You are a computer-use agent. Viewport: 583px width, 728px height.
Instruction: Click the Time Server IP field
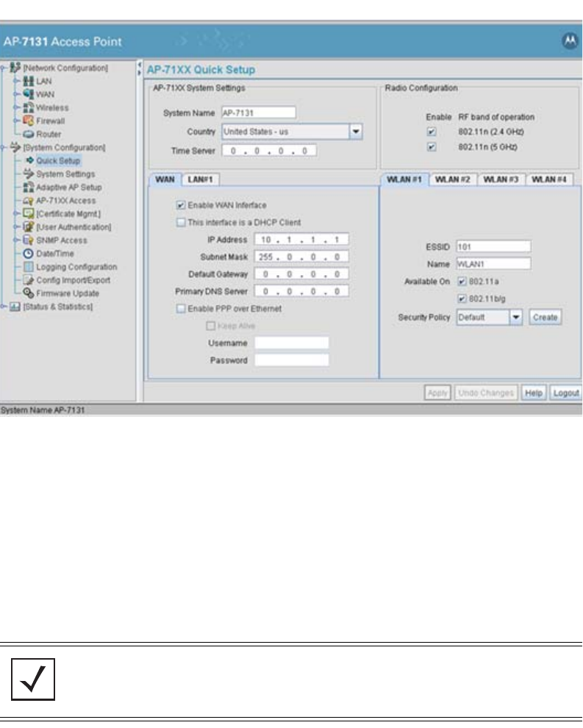click(x=269, y=151)
